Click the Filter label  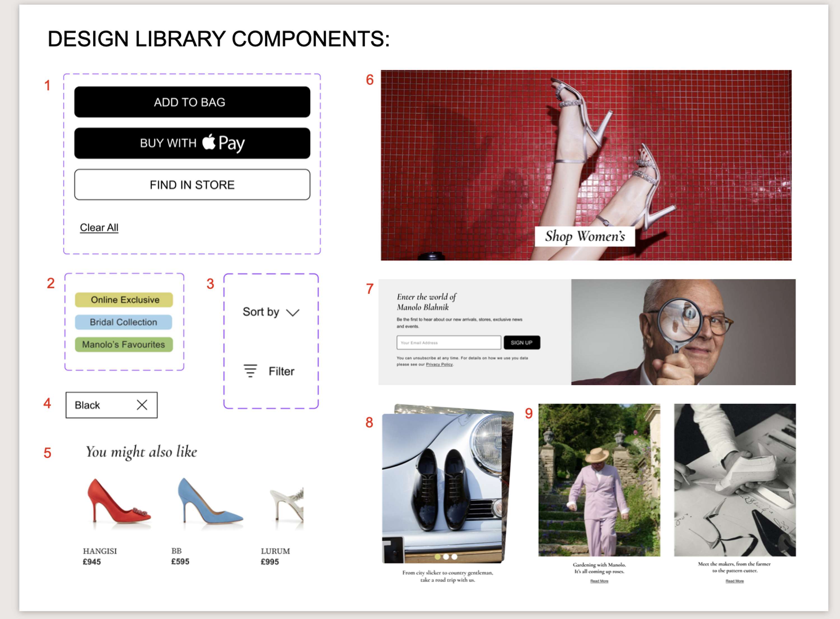(281, 371)
